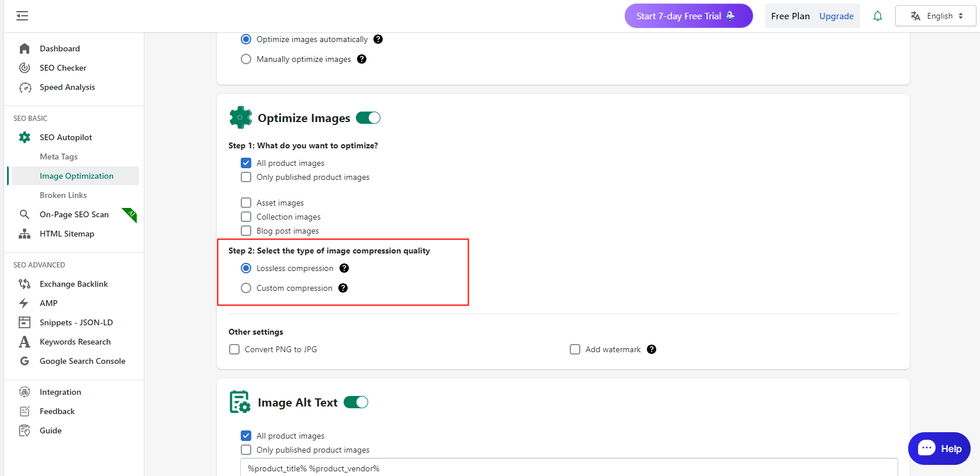The height and width of the screenshot is (476, 980).
Task: Turn off the Optimize Images toggle
Action: [x=368, y=118]
